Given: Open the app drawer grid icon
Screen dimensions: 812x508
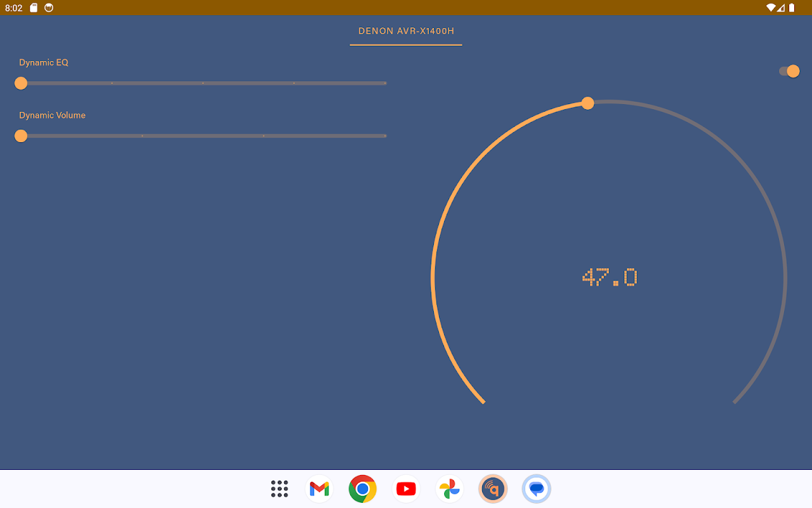Looking at the screenshot, I should pos(280,489).
